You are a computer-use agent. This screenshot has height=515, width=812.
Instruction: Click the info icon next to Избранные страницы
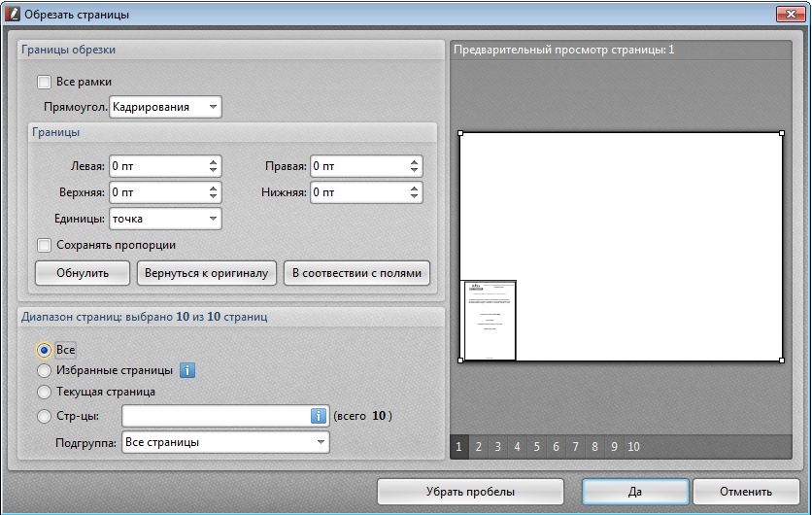point(187,370)
